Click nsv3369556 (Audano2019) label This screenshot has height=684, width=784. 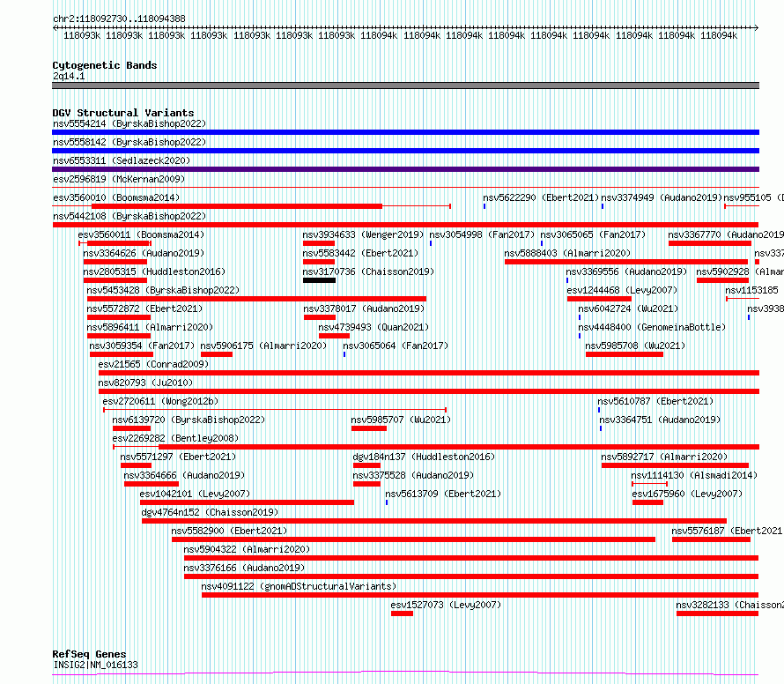(626, 271)
